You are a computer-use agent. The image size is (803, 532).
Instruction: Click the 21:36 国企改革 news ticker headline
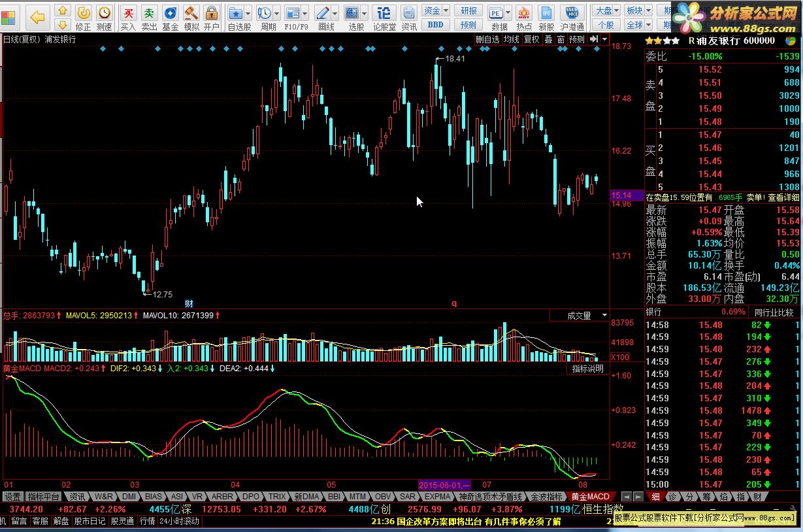465,521
